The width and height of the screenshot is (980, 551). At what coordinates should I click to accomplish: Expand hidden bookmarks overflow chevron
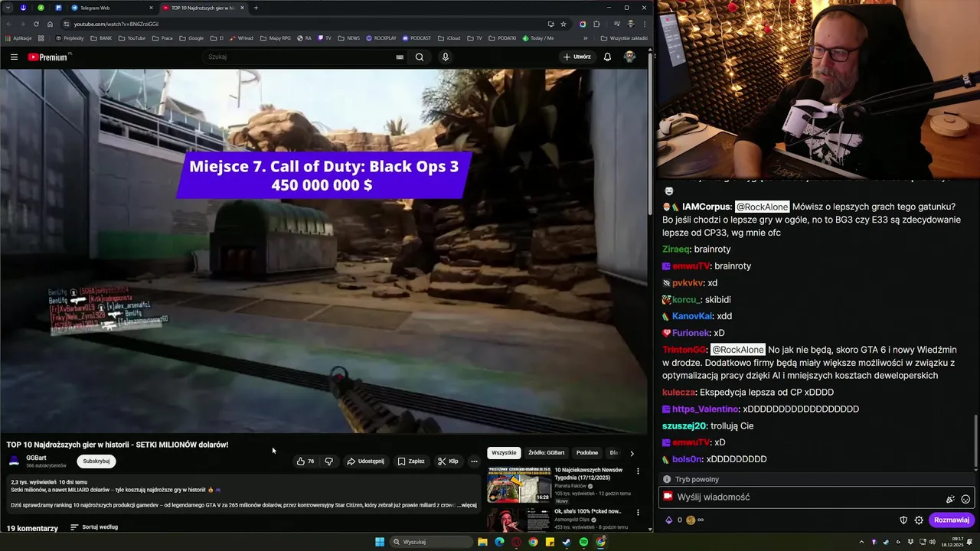586,38
